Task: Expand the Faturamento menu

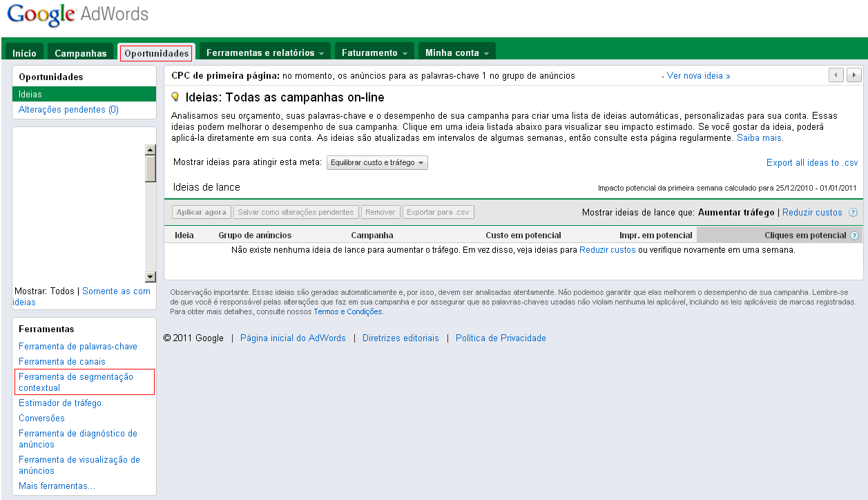Action: point(374,52)
